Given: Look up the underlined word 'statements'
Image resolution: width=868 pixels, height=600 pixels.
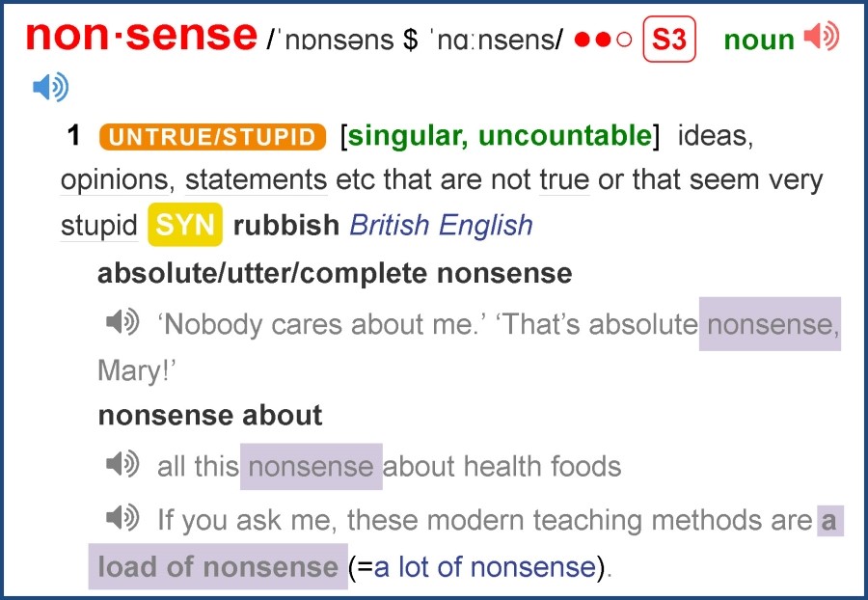Looking at the screenshot, I should (x=257, y=179).
